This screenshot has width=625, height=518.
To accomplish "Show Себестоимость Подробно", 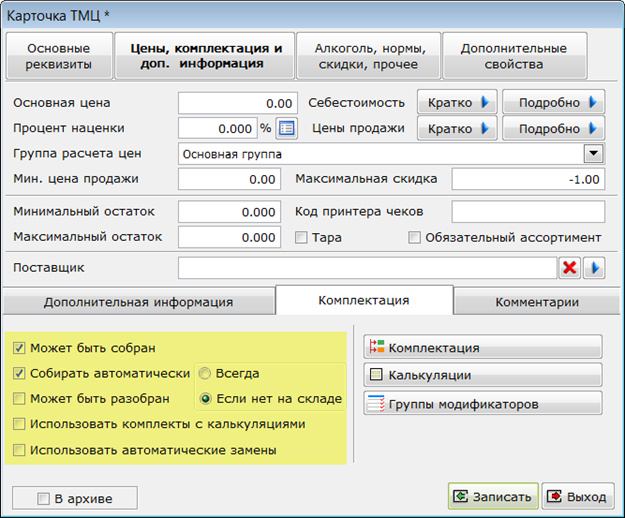I will click(554, 102).
